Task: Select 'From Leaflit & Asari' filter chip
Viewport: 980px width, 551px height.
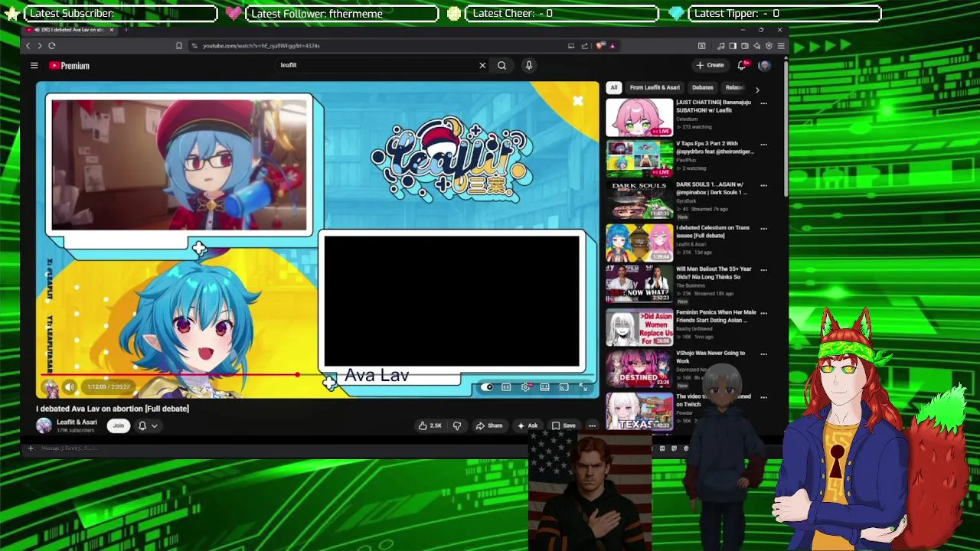Action: click(655, 88)
